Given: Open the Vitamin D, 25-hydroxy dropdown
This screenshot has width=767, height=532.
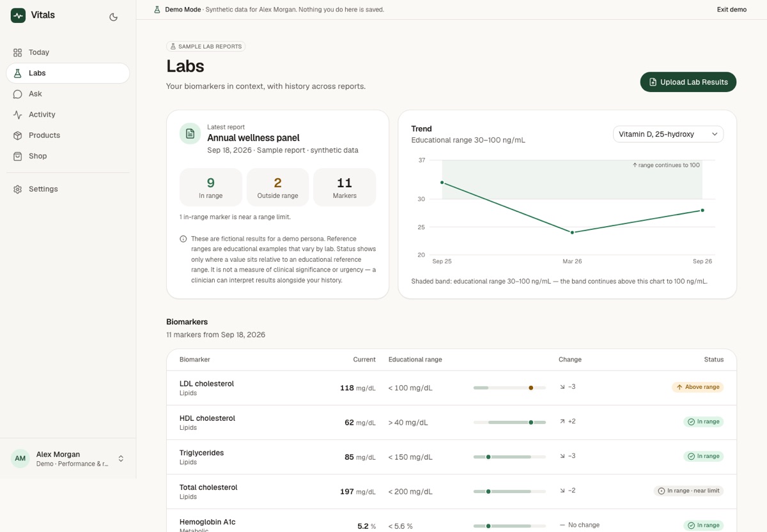Looking at the screenshot, I should (669, 134).
